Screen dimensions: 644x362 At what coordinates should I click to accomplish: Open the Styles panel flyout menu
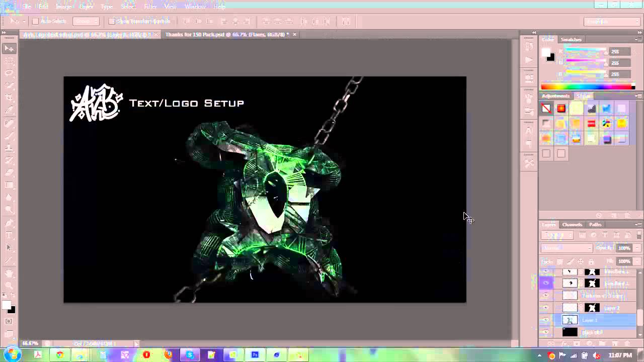pos(638,96)
